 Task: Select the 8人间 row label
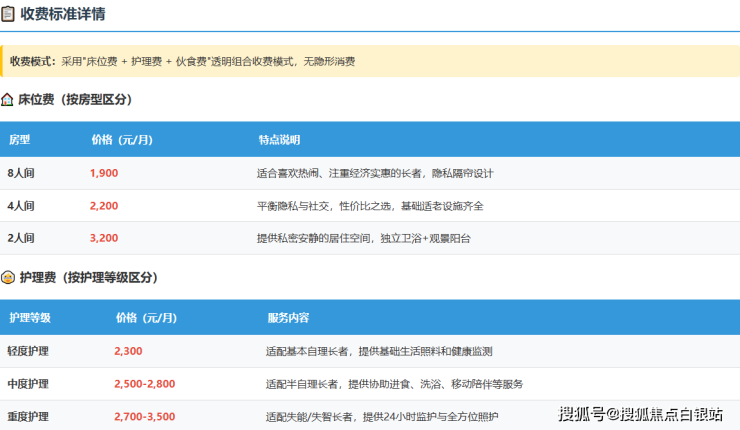(21, 173)
